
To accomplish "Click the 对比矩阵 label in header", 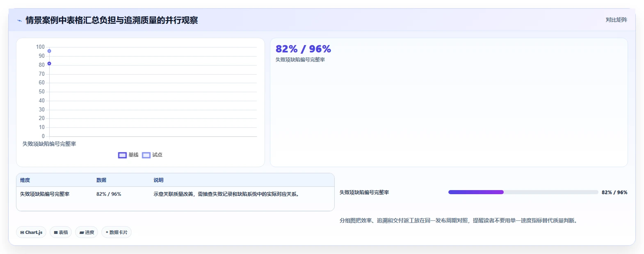I will pos(616,20).
